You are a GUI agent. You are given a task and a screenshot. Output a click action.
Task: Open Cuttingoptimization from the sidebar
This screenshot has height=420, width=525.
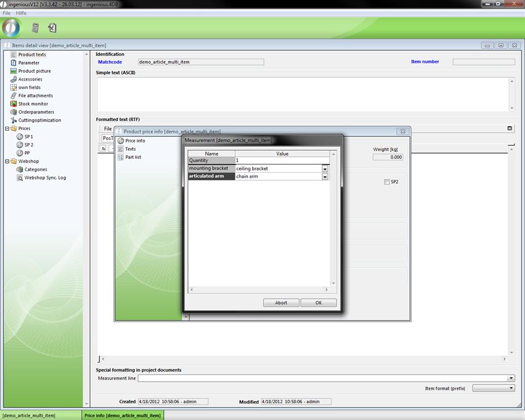coord(39,120)
